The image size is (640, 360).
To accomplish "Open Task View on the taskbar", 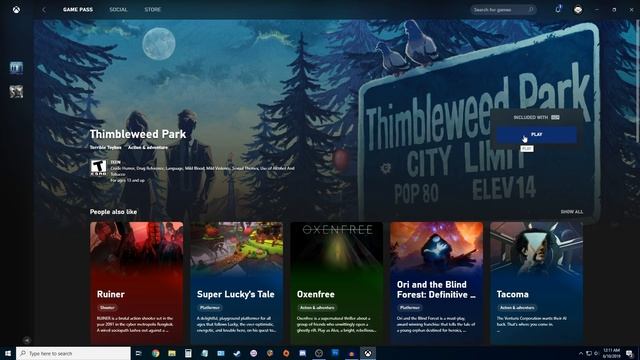I will [x=139, y=353].
